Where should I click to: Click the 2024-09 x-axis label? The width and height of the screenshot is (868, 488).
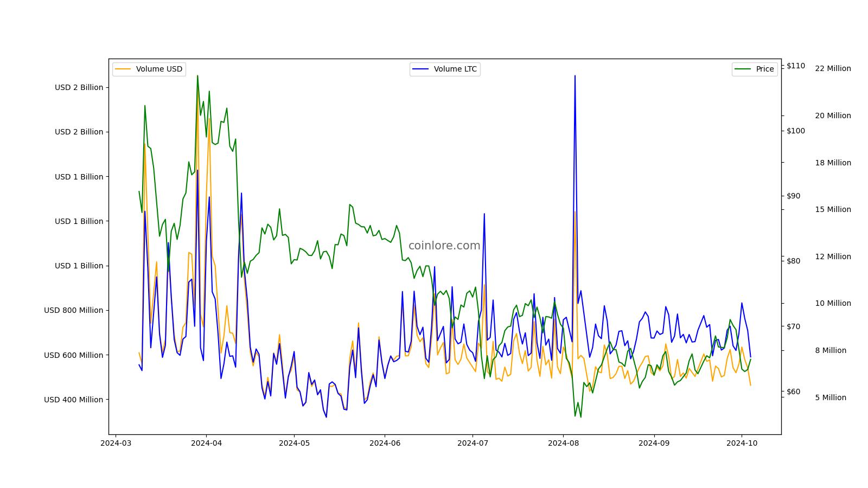click(x=654, y=442)
